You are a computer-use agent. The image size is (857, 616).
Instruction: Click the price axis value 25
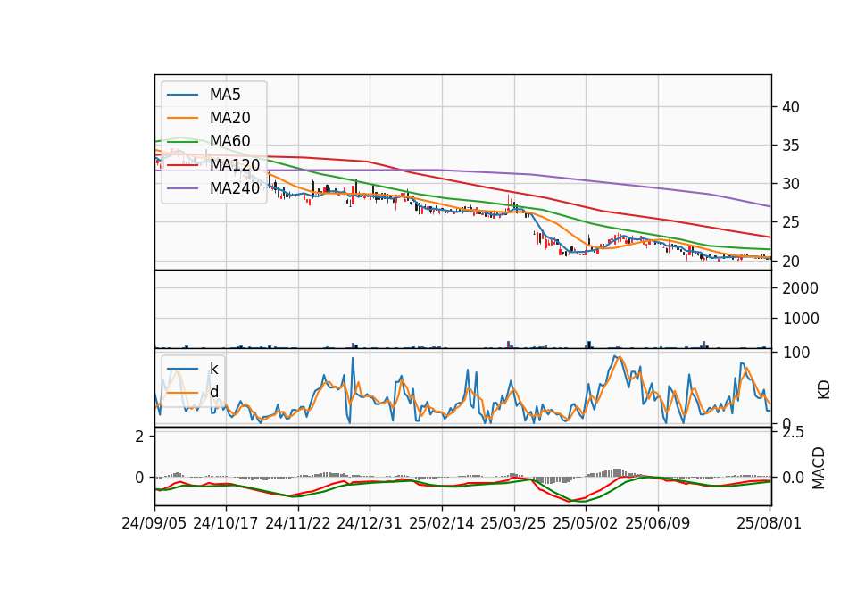tap(790, 222)
